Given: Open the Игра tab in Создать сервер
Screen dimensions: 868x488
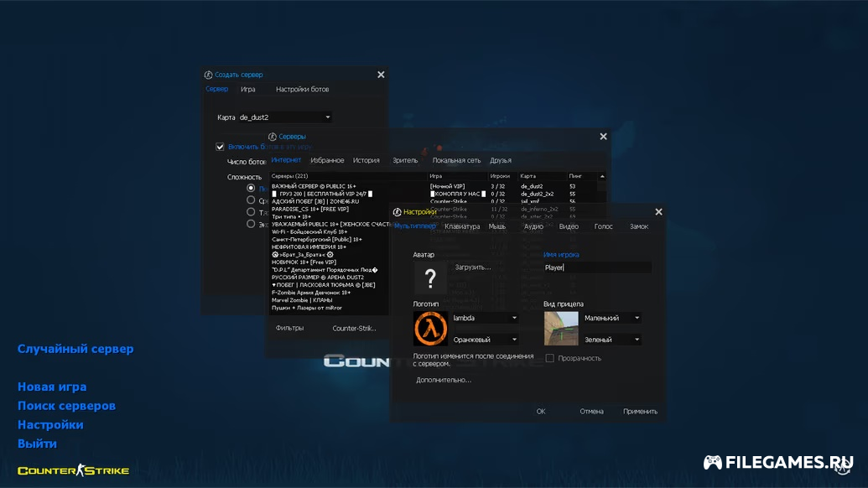Looking at the screenshot, I should click(x=248, y=90).
